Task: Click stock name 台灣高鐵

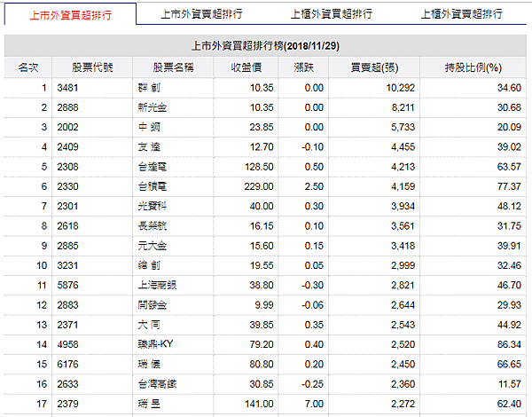Action: (157, 383)
